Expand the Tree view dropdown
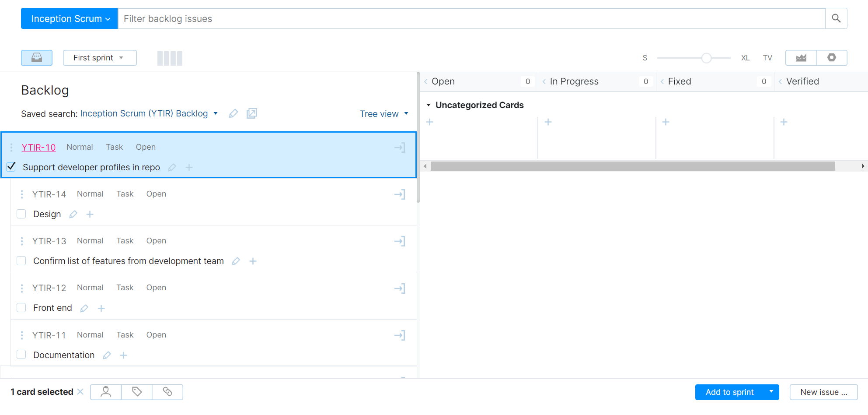Viewport: 868px width, 415px height. coord(383,114)
